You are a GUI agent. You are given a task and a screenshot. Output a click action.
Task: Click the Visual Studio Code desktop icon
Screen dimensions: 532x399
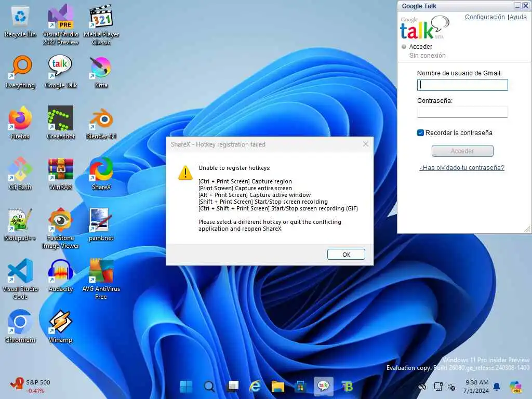(20, 279)
